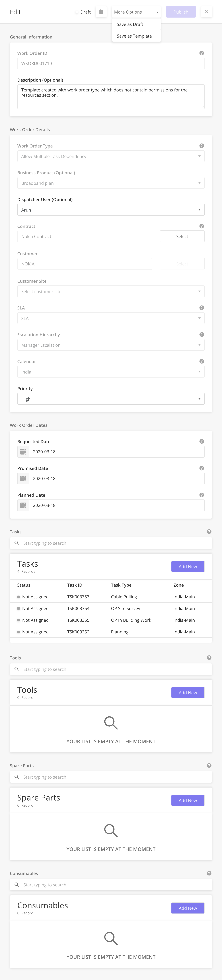Click the Spare Parts search input
Viewport: 222px width, 980px height.
pyautogui.click(x=111, y=777)
